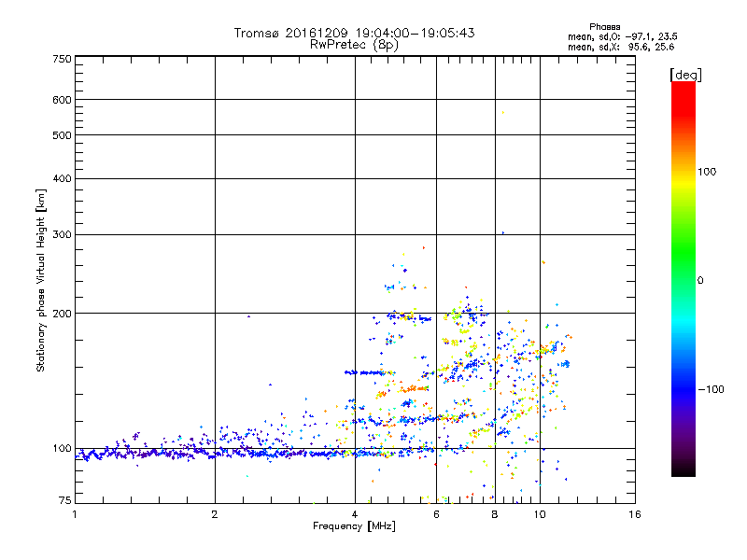Click the 'Phases' header label

604,27
